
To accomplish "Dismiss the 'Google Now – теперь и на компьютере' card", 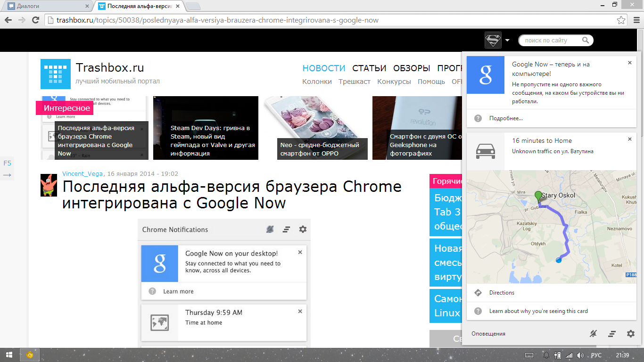I will 629,63.
